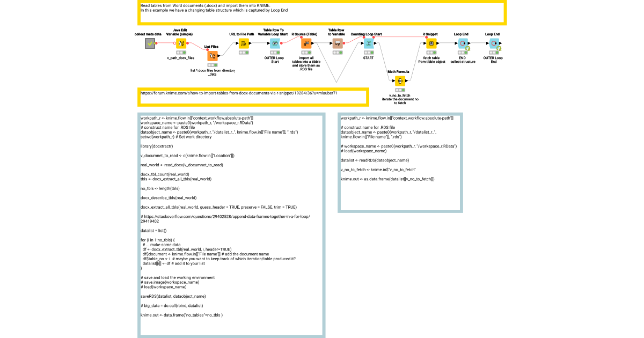This screenshot has width=644, height=338.
Task: Click the 'v_path_docx_files' node description
Action: (181, 58)
